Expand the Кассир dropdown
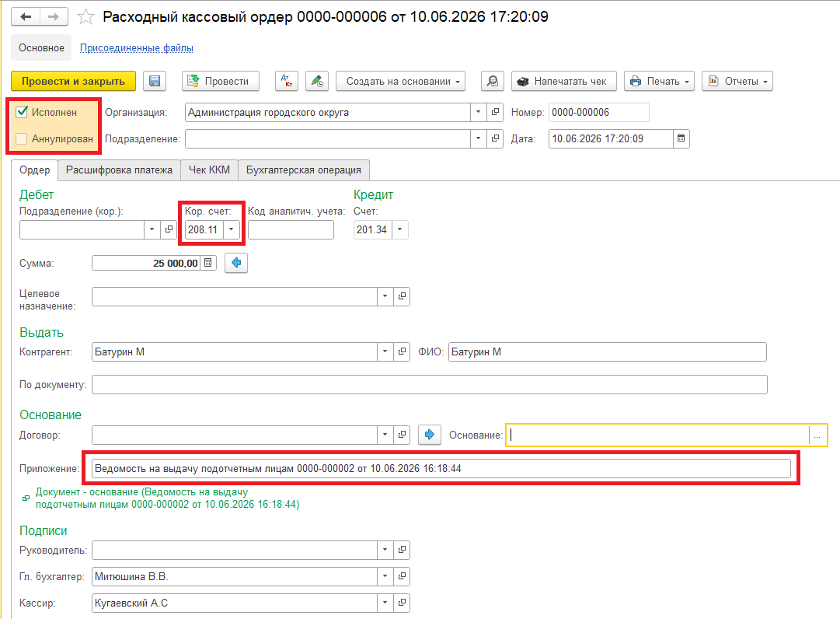 385,603
